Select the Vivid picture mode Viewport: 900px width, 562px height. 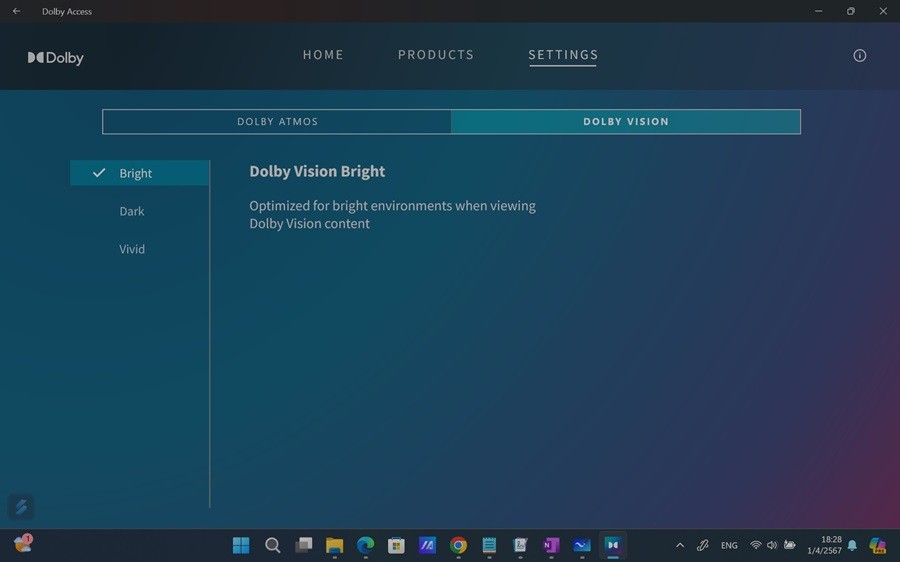point(132,249)
